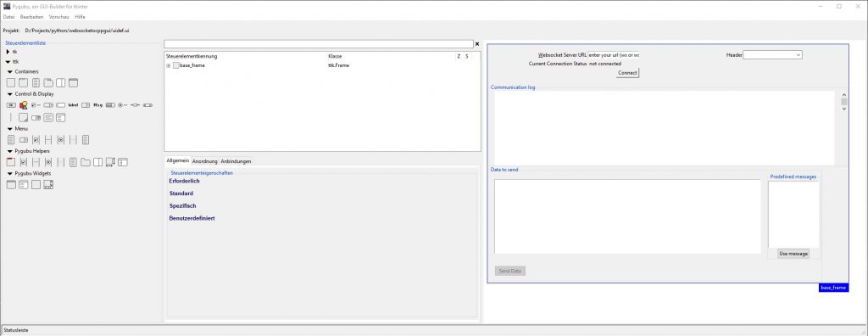868x336 pixels.
Task: Pick the Menubutton icon in Menu group
Action: click(x=24, y=140)
